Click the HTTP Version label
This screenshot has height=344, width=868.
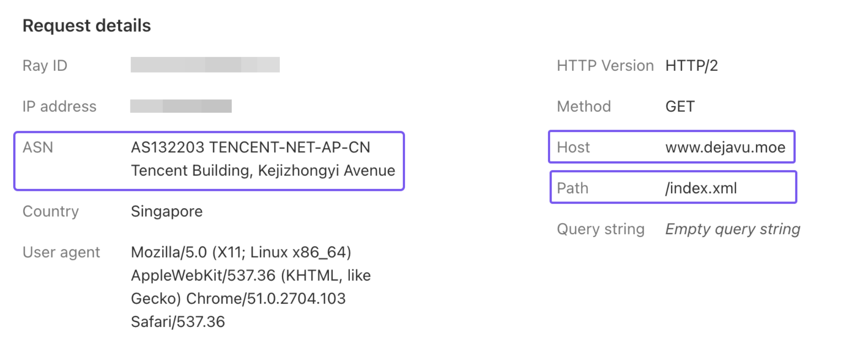(x=605, y=66)
